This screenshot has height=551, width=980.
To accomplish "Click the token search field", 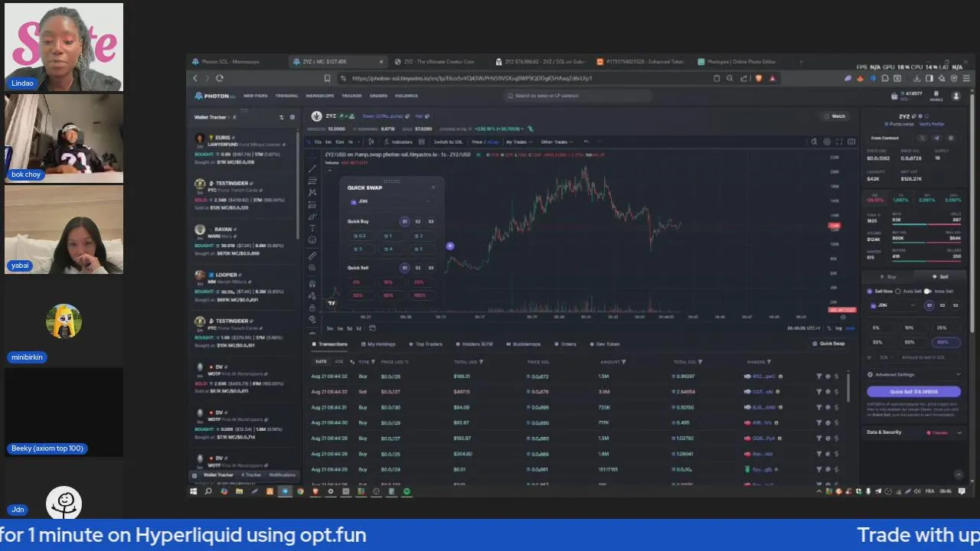I will coord(578,96).
